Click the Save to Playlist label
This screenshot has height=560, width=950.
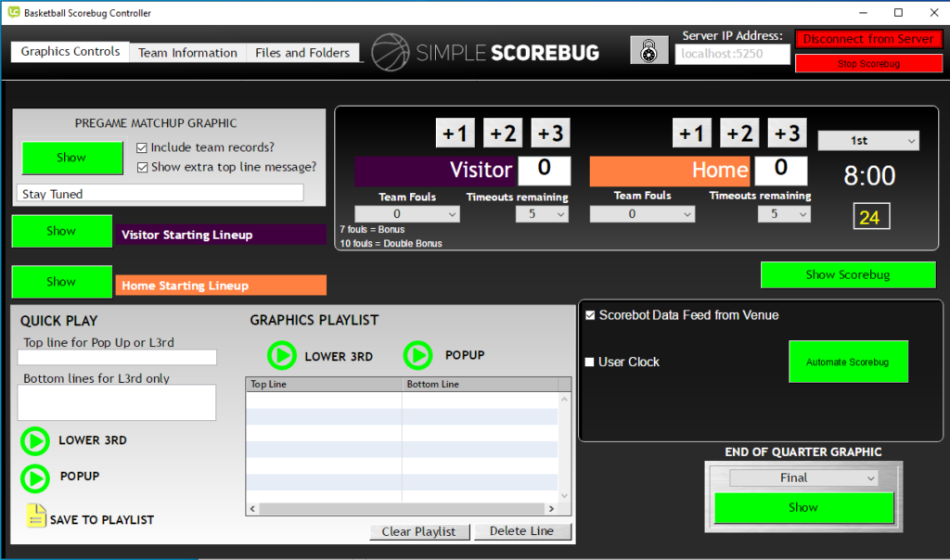coord(102,520)
